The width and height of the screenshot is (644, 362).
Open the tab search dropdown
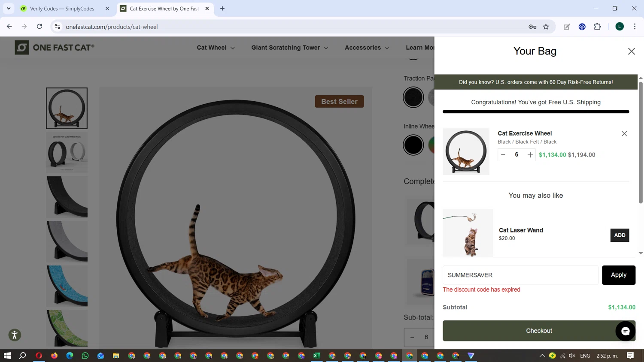[x=9, y=9]
